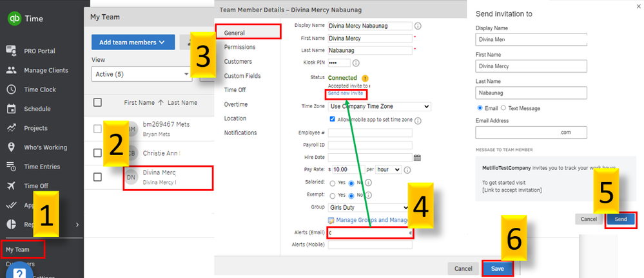This screenshot has width=644, height=278.
Task: Choose Text Message invitation method
Action: 503,108
